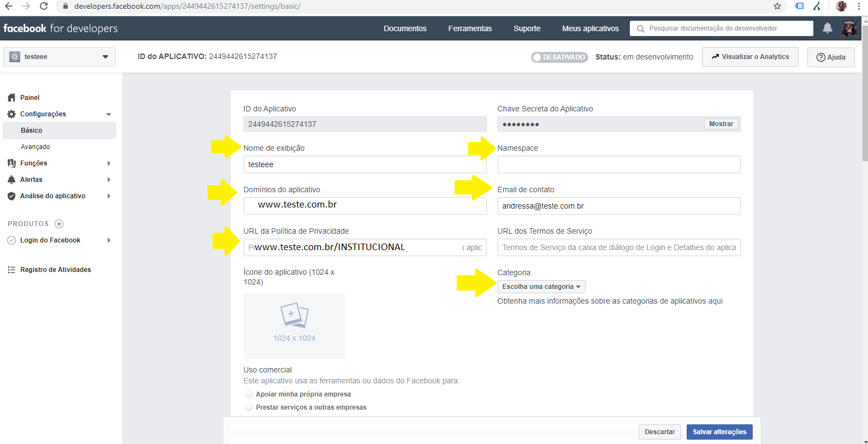The width and height of the screenshot is (868, 444).
Task: Click the Registro de Atividades list icon
Action: click(x=11, y=269)
